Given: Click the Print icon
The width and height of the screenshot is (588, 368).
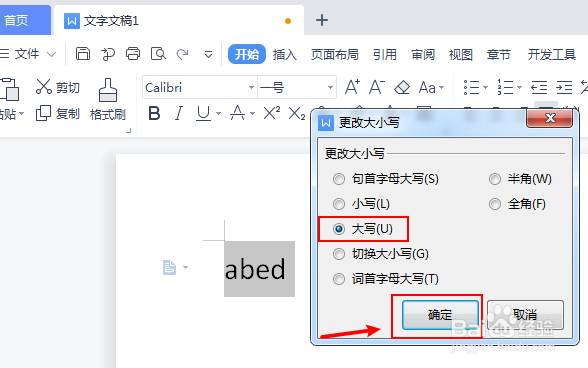Looking at the screenshot, I should click(x=133, y=54).
